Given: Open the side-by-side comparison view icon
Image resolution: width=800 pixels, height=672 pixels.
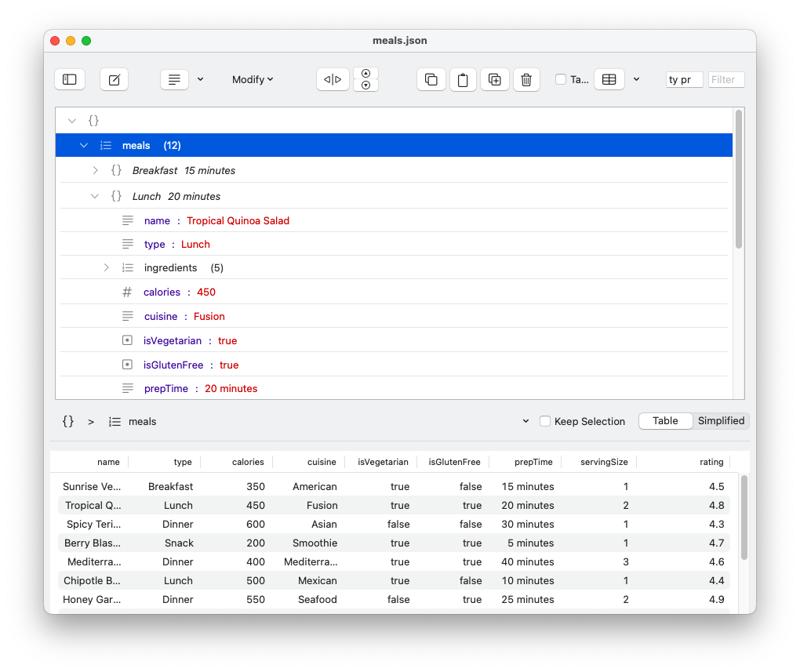Looking at the screenshot, I should [x=333, y=79].
